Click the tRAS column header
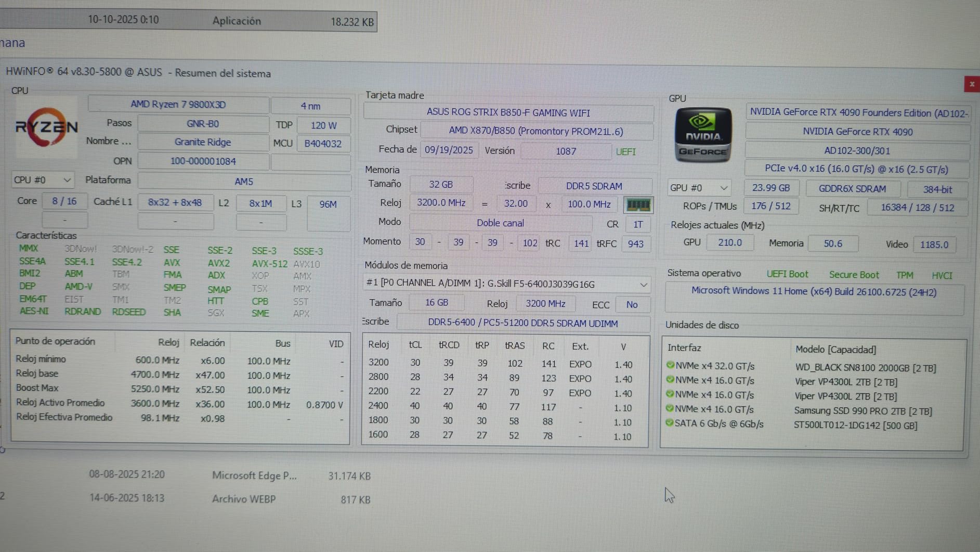Image resolution: width=980 pixels, height=552 pixels. point(515,345)
